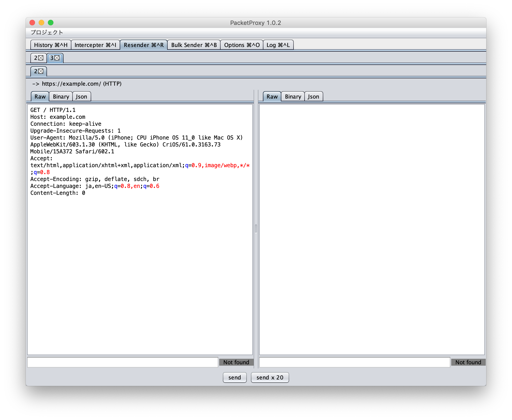The image size is (512, 420).
Task: Click the 'User-Agent: Mozilla/5.0' line
Action: pos(137,138)
